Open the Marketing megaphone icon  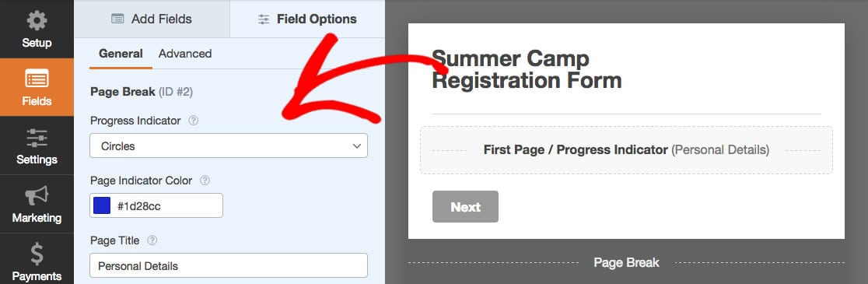click(x=37, y=196)
